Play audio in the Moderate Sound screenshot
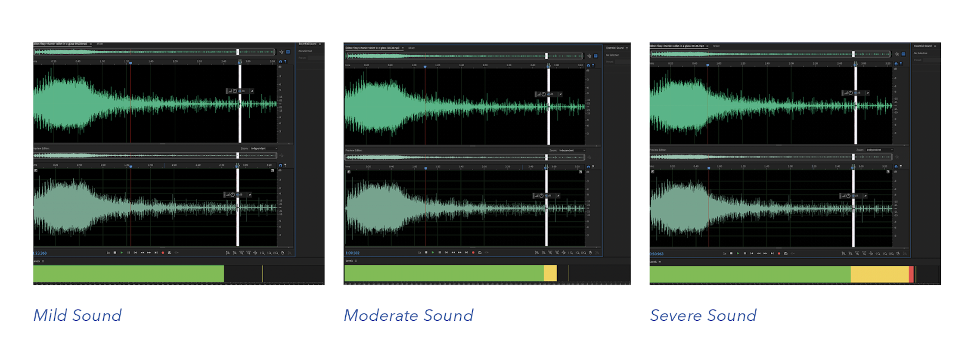Image resolution: width=980 pixels, height=359 pixels. (x=433, y=252)
